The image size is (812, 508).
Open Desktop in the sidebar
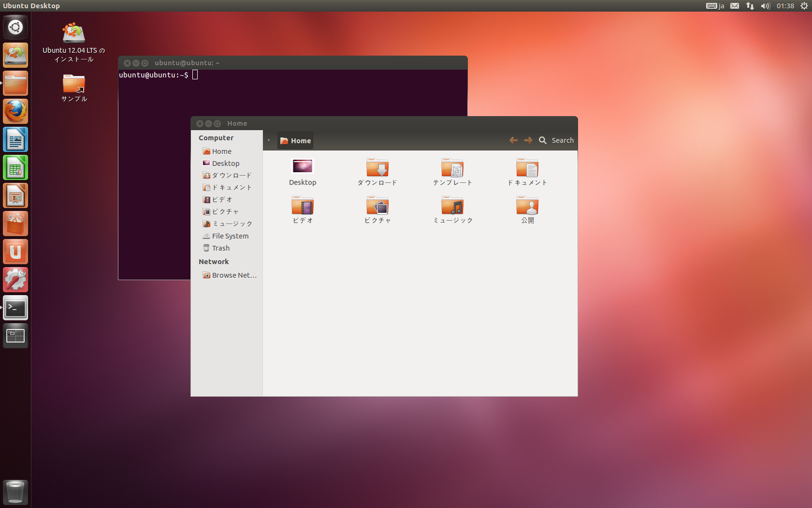tap(227, 164)
